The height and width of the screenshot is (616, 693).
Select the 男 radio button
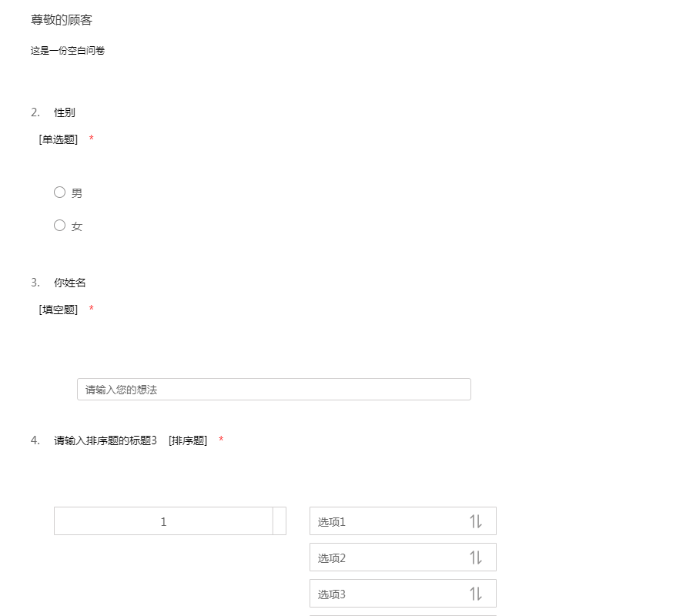[59, 192]
